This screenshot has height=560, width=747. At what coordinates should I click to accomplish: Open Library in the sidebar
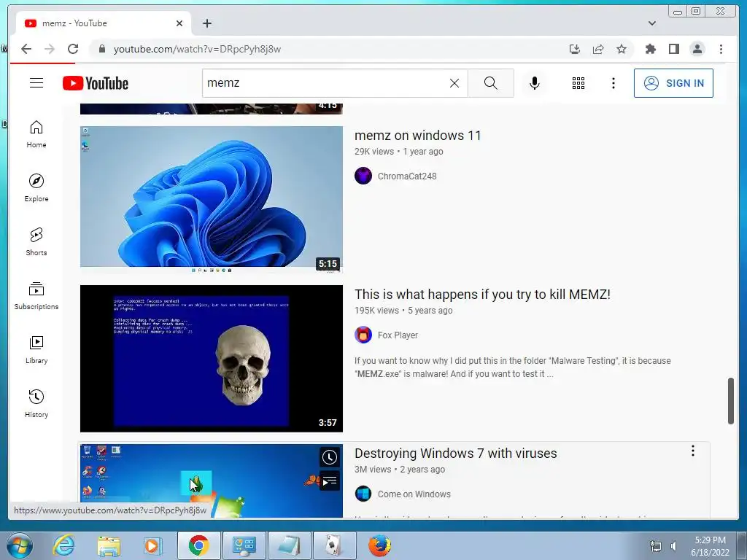click(36, 350)
